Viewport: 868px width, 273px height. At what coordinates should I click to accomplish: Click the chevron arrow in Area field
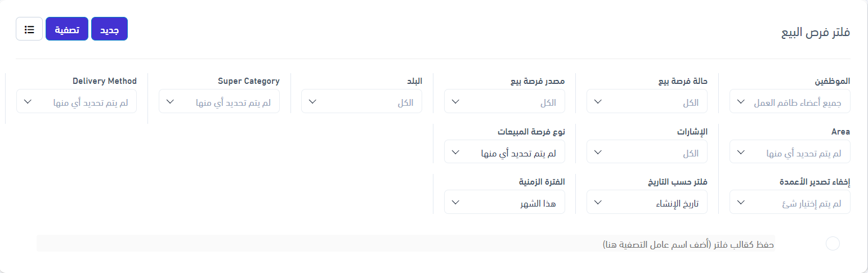pos(741,152)
